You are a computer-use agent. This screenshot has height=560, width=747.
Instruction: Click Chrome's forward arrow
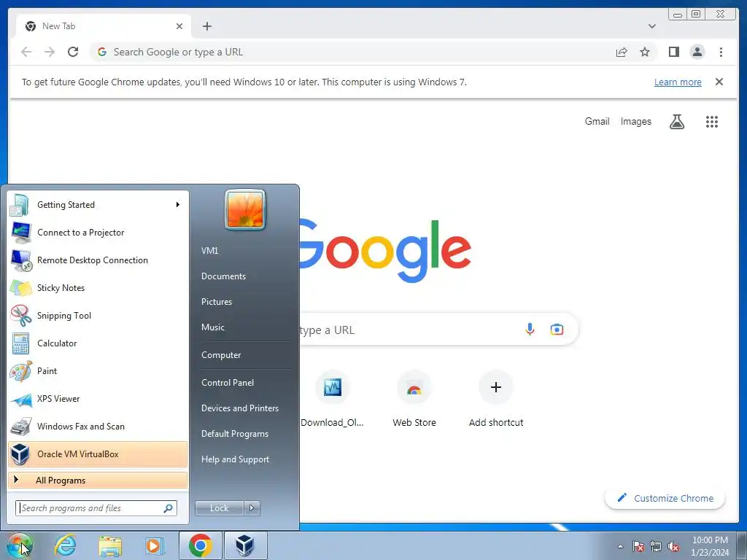coord(50,52)
